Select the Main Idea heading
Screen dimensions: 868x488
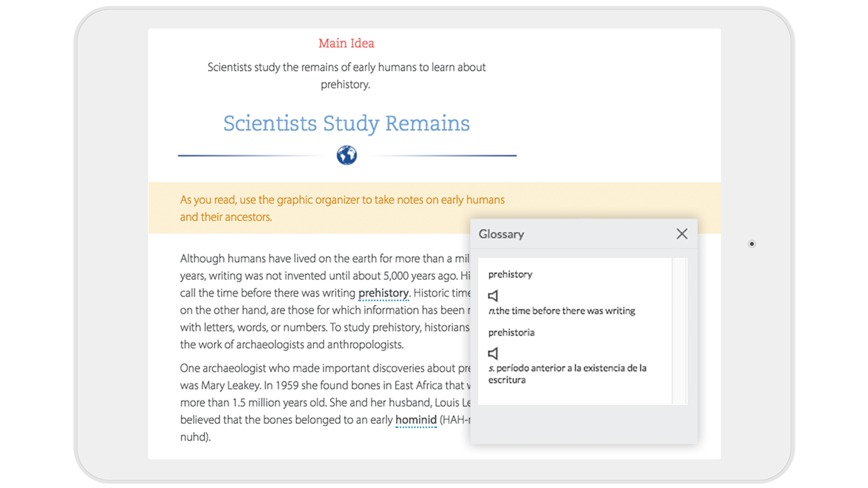point(347,43)
